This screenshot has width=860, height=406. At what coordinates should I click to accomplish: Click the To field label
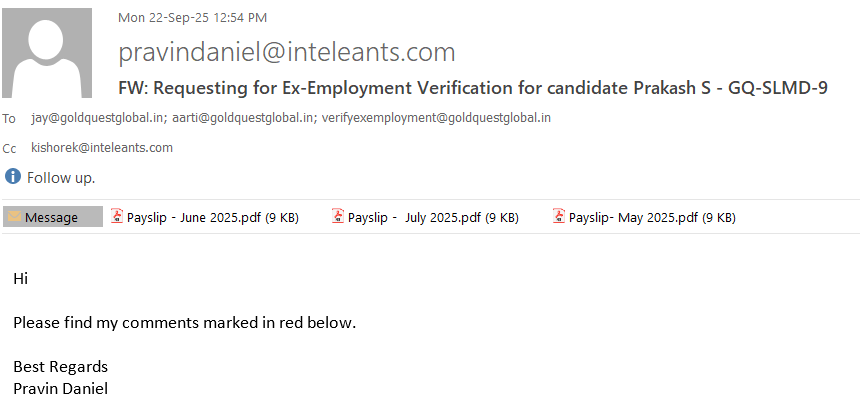pos(10,119)
